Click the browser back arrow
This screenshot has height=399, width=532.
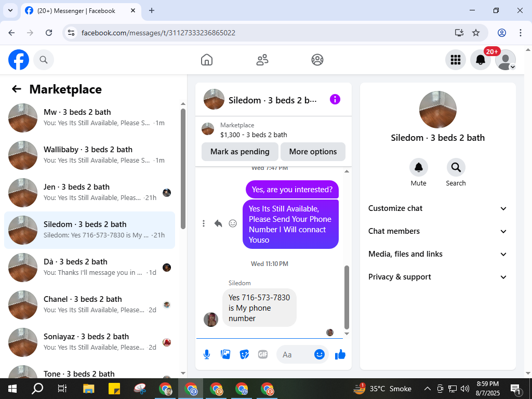click(11, 33)
